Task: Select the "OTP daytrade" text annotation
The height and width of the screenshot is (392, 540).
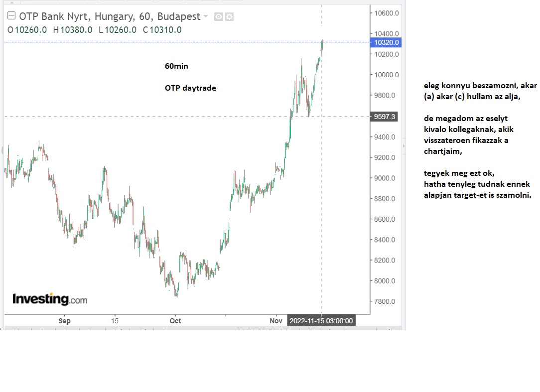Action: [x=190, y=88]
